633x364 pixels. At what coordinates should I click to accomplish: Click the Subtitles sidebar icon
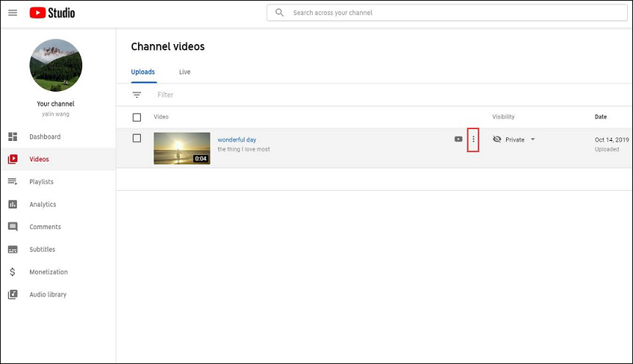(x=13, y=250)
